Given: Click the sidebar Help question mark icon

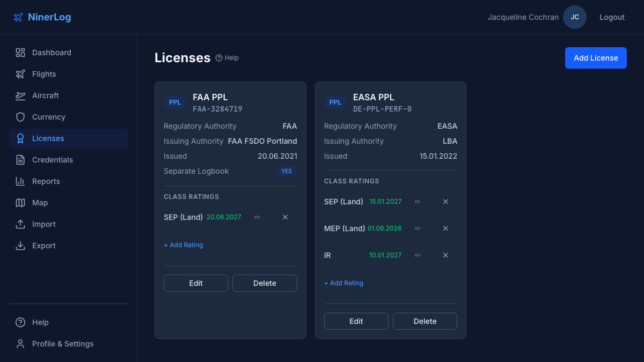Looking at the screenshot, I should [x=20, y=322].
